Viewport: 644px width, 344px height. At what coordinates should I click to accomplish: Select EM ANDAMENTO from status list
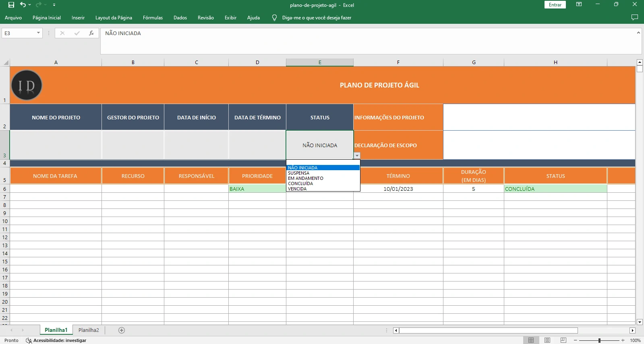[x=305, y=178]
